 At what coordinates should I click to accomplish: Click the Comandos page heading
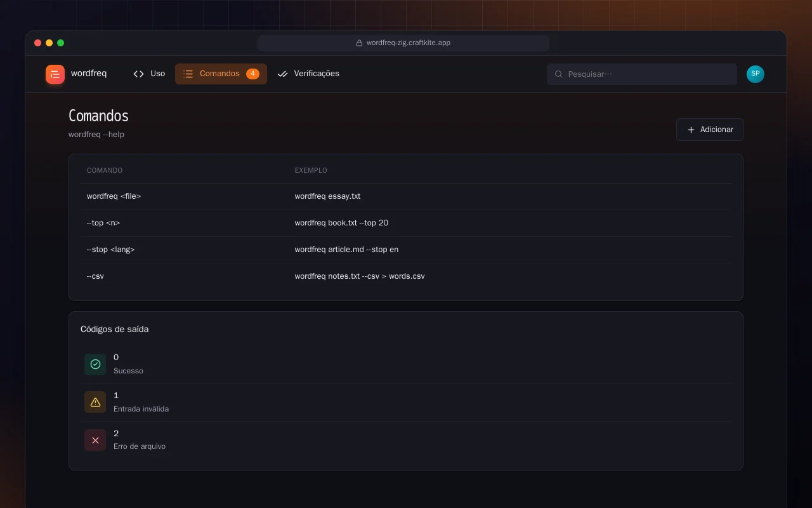pos(98,116)
